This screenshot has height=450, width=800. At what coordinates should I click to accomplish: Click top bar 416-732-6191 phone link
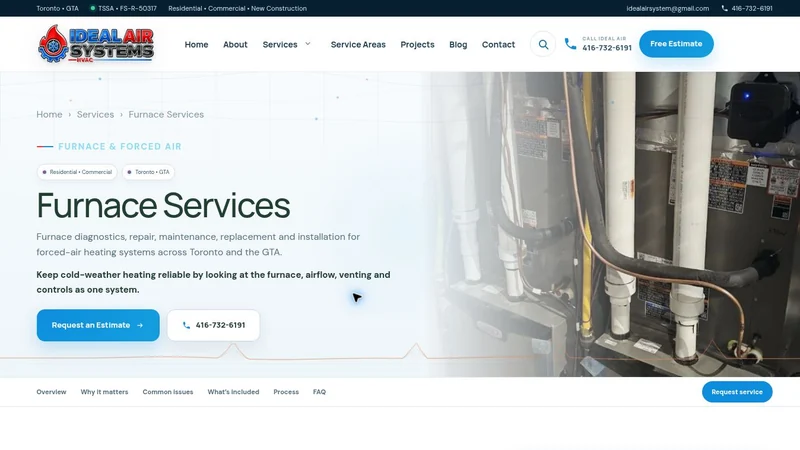tap(752, 8)
